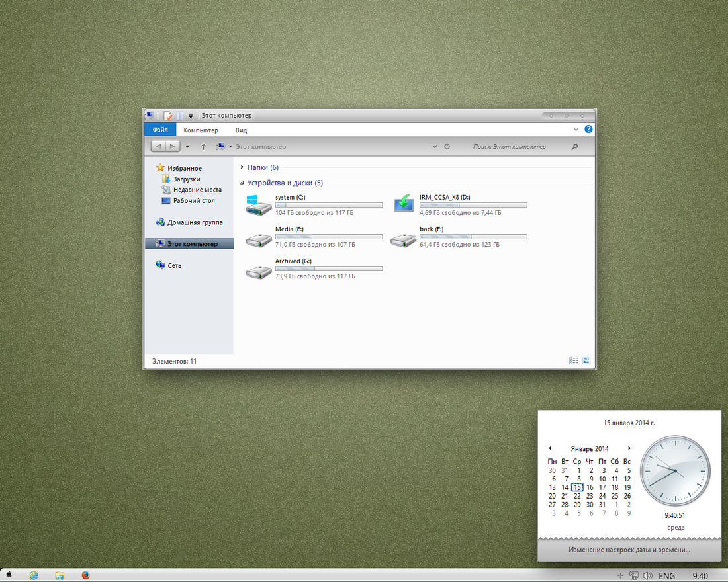Viewport: 728px width, 582px height.
Task: Launch Firefox from the taskbar
Action: click(x=85, y=575)
